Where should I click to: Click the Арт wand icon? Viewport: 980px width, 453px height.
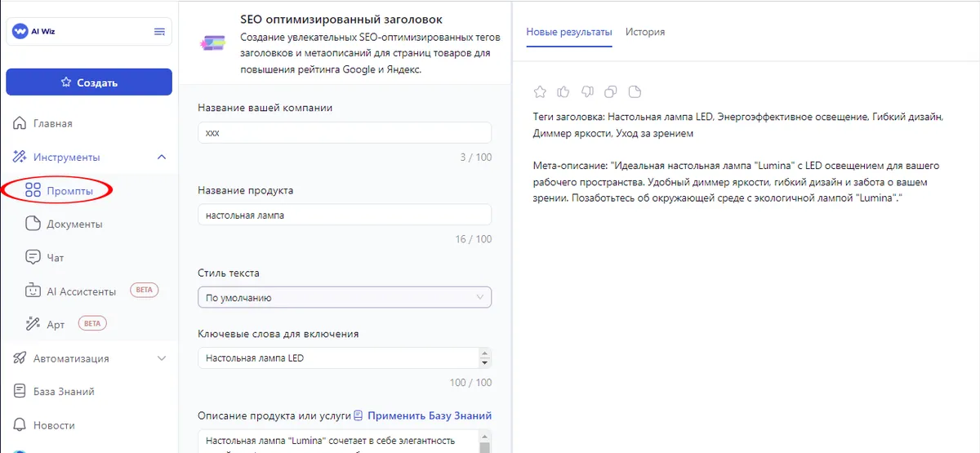click(x=33, y=324)
